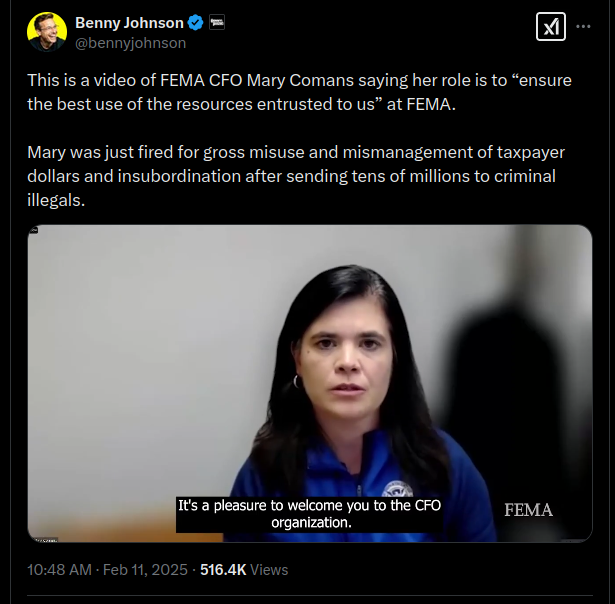Click Benny Johnson's yellow profile avatar
Viewport: 615px width, 604px height.
(47, 31)
